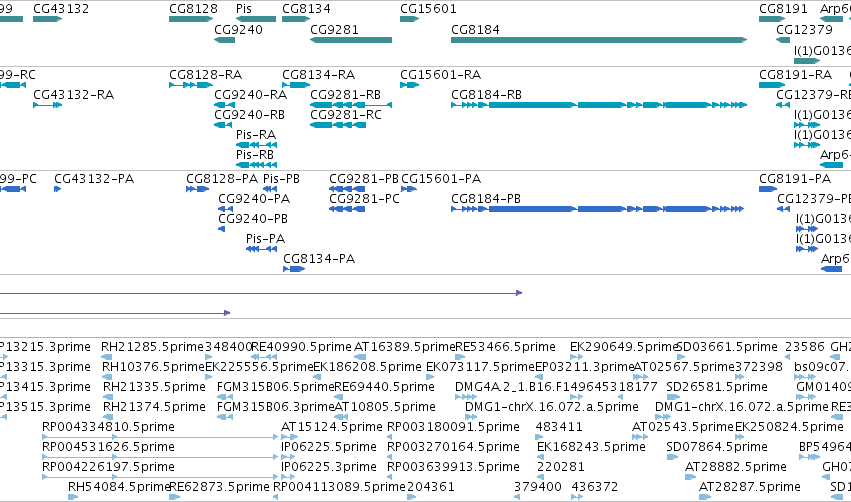851x502 pixels.
Task: Select the CG15601 gene label
Action: [x=428, y=9]
